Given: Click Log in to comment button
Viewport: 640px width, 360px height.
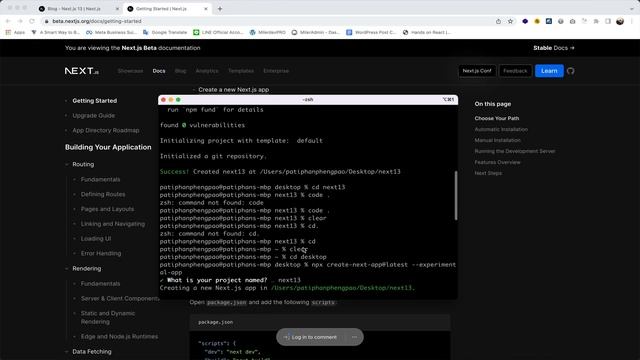Looking at the screenshot, I should (x=310, y=337).
